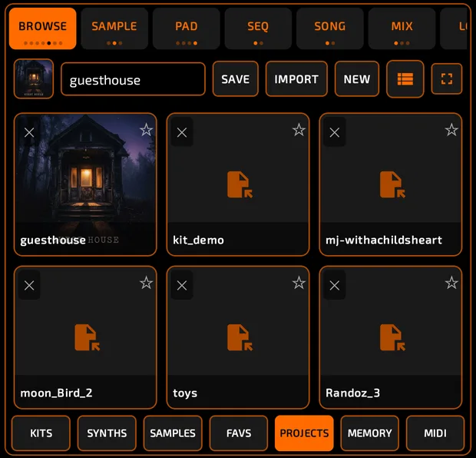This screenshot has height=458, width=476.
Task: Open the MEMORY category
Action: click(x=370, y=433)
